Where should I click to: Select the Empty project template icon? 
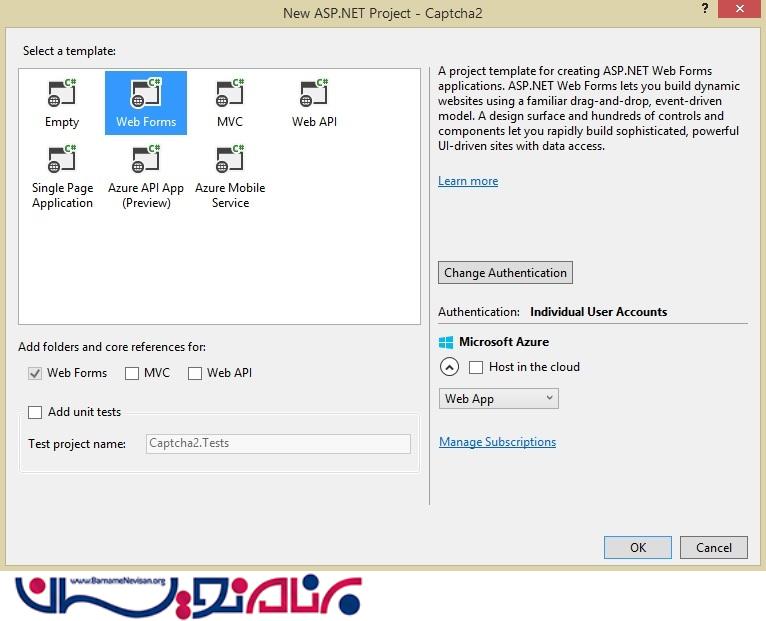point(61,96)
